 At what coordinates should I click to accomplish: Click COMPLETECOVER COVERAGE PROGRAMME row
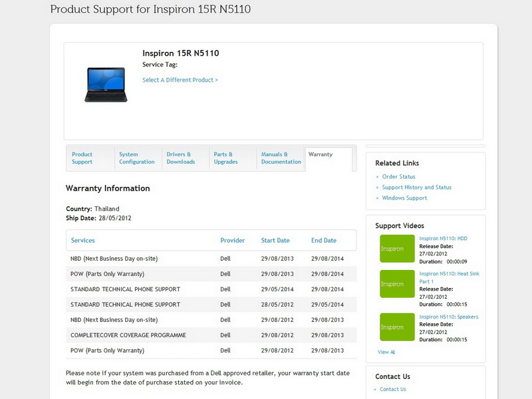pyautogui.click(x=211, y=335)
